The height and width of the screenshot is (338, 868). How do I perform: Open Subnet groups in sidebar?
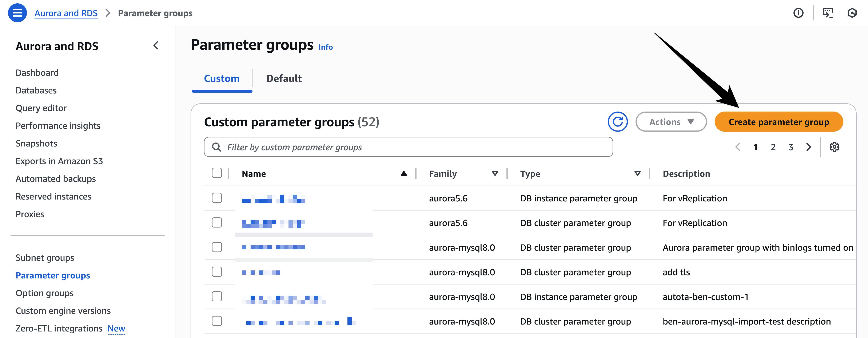(45, 258)
